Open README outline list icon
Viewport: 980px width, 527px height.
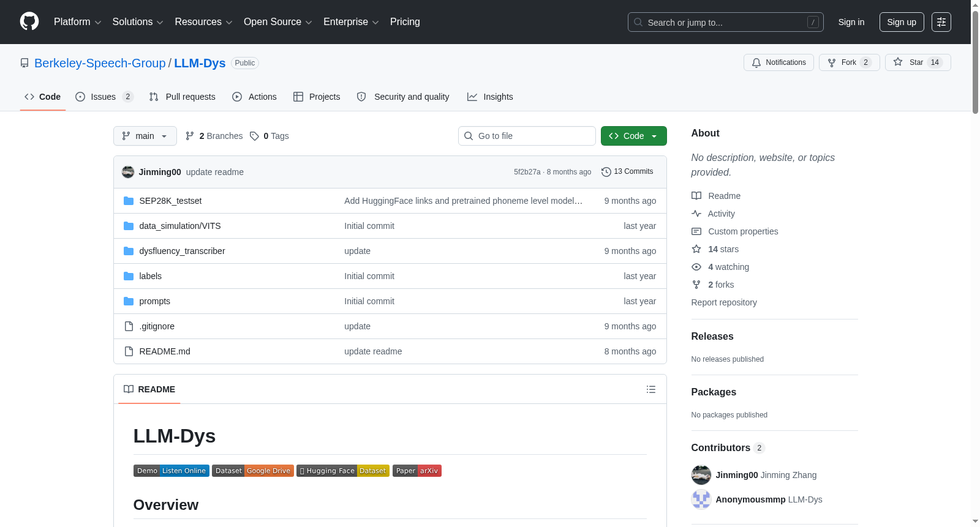tap(651, 389)
